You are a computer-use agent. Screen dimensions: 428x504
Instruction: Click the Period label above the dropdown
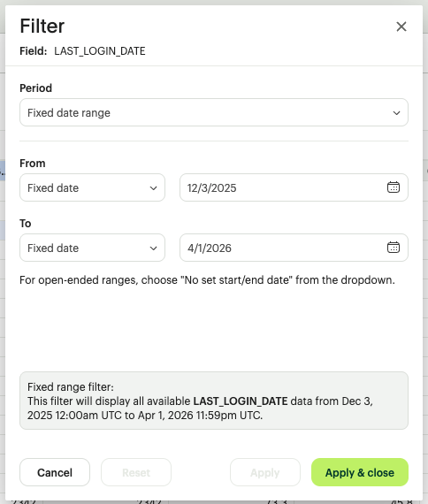pos(35,88)
